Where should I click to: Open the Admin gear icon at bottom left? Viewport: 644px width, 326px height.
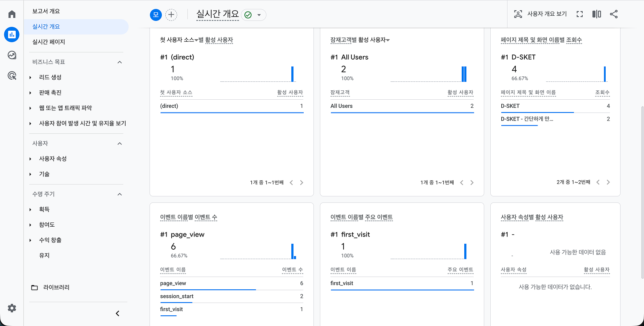point(12,308)
